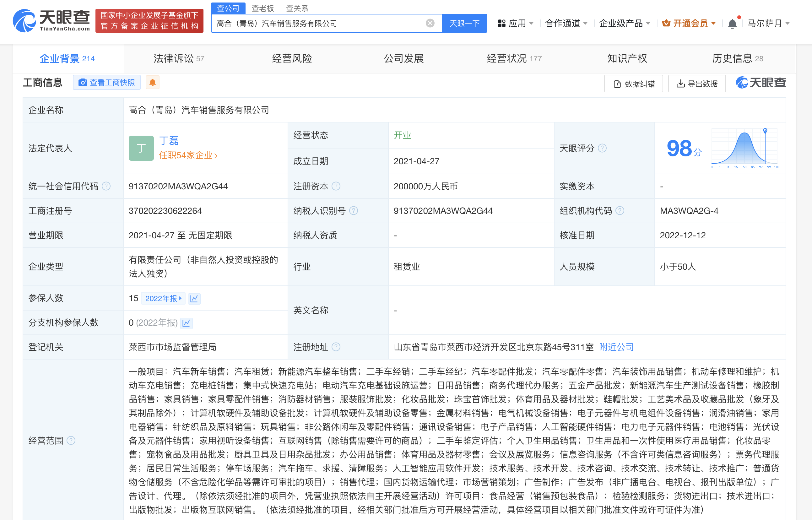Image resolution: width=812 pixels, height=520 pixels.
Task: Click the 98分 score value
Action: [x=684, y=148]
